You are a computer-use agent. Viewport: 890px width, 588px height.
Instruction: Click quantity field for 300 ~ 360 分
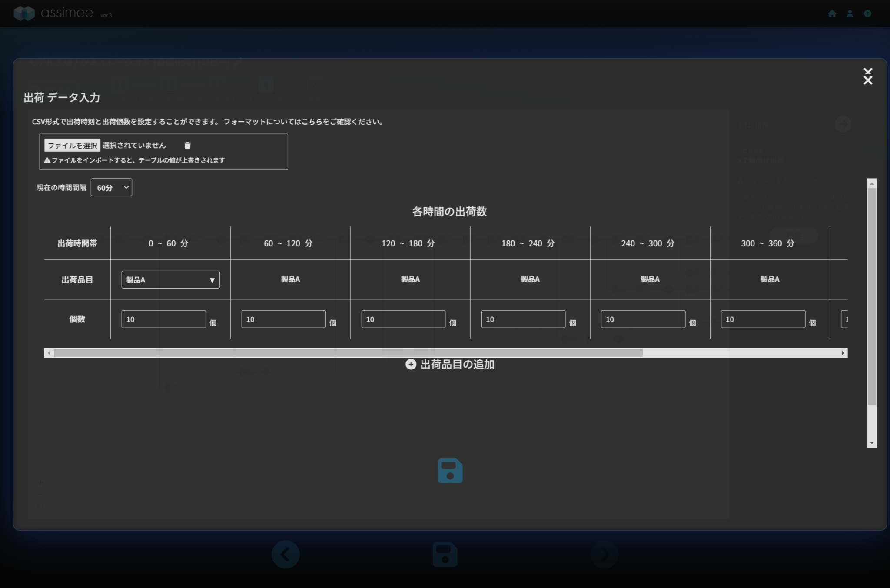coord(763,319)
